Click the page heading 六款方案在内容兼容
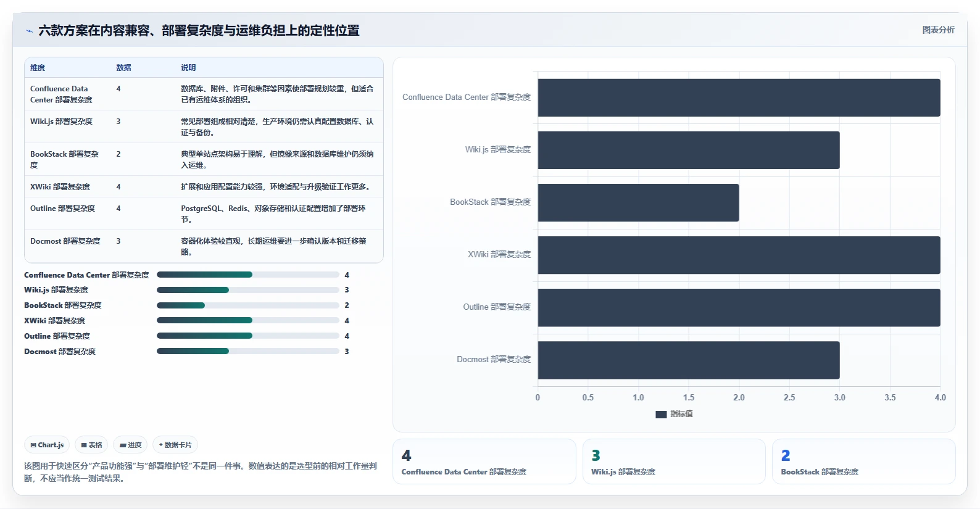 [x=199, y=31]
